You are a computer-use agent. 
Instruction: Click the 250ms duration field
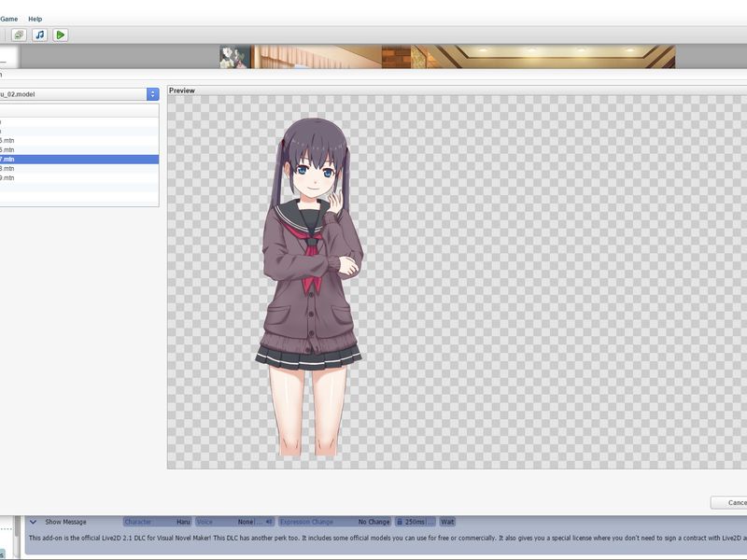pyautogui.click(x=415, y=522)
